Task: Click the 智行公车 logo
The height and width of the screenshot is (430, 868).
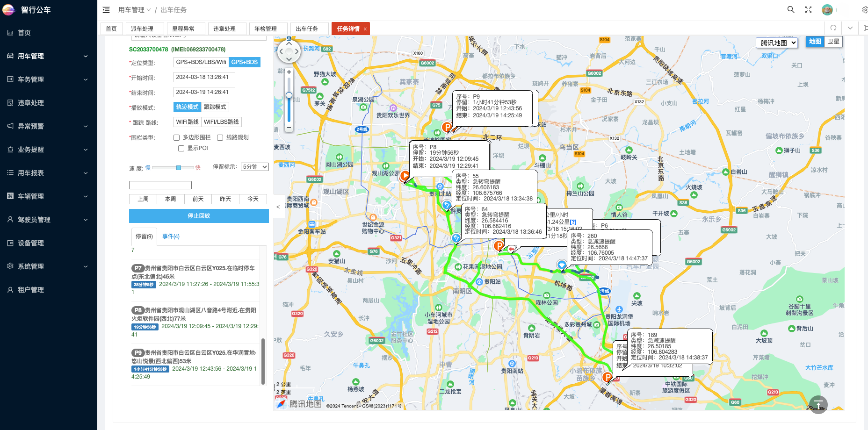Action: click(8, 10)
